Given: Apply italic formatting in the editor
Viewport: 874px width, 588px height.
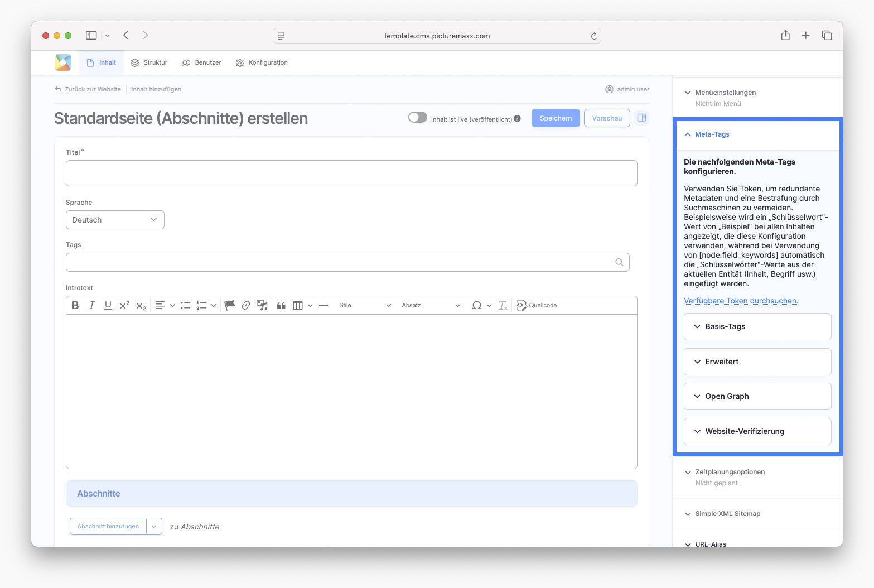Looking at the screenshot, I should point(91,305).
